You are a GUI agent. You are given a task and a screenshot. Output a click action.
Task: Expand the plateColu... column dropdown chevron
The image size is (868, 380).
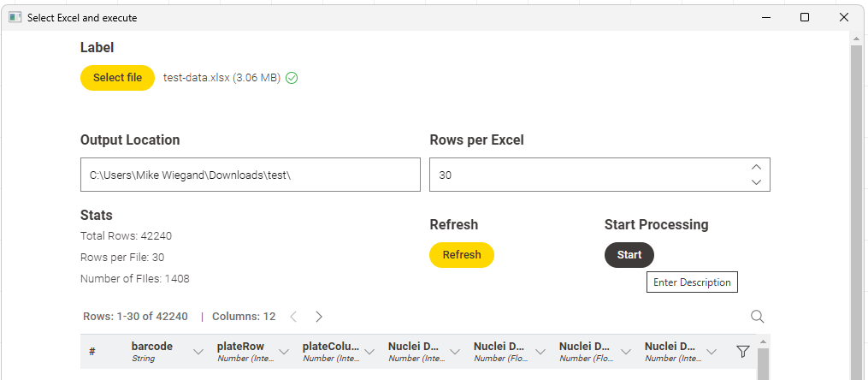click(369, 352)
